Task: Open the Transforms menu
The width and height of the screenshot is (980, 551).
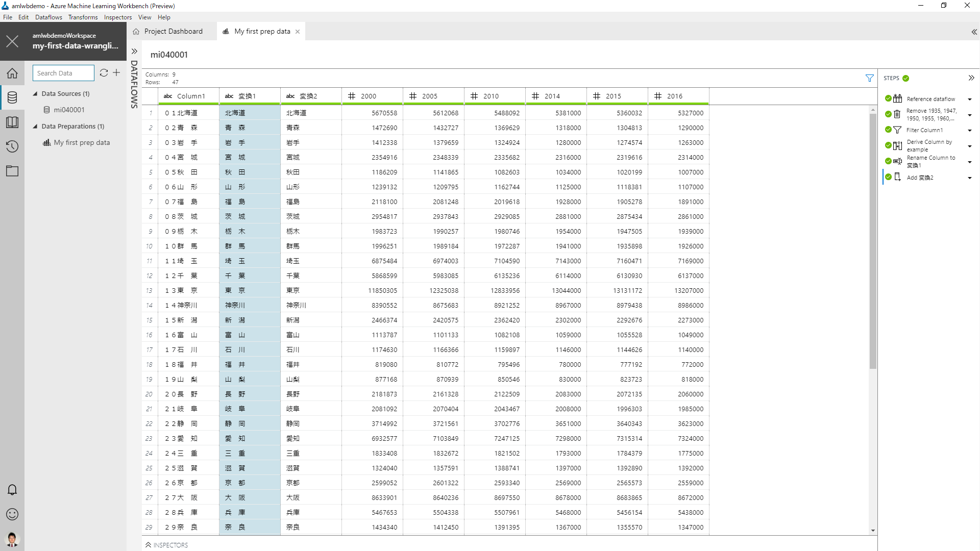Action: pos(83,17)
